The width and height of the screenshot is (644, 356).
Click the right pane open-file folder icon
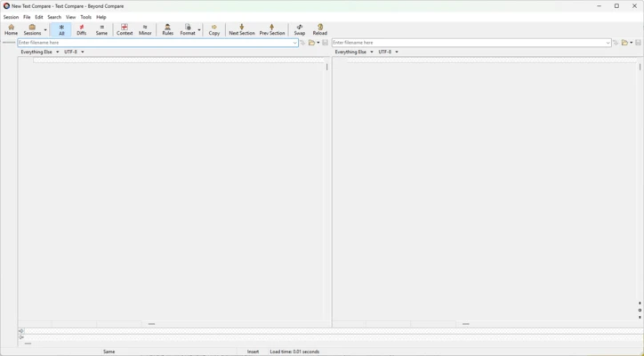pyautogui.click(x=624, y=43)
